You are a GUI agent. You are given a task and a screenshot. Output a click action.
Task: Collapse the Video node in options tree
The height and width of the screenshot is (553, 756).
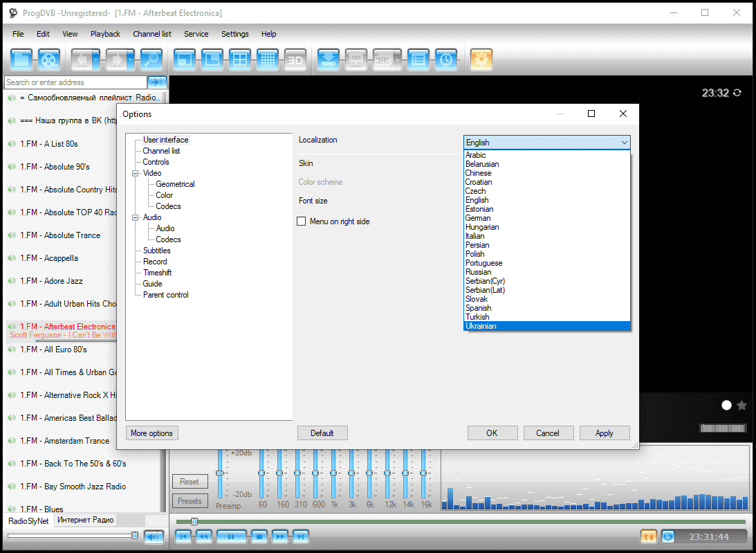[x=136, y=173]
